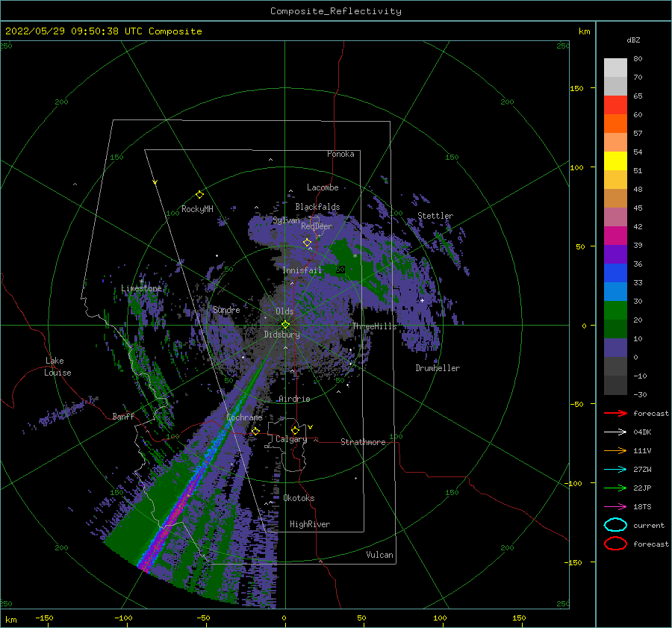
Task: Click the Airdrie label
Action: tap(294, 399)
